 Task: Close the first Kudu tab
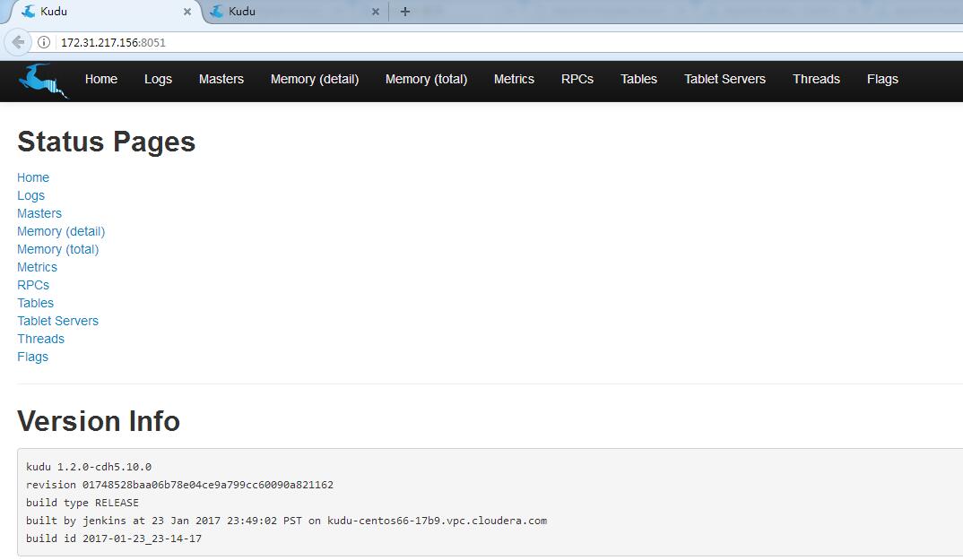[187, 12]
